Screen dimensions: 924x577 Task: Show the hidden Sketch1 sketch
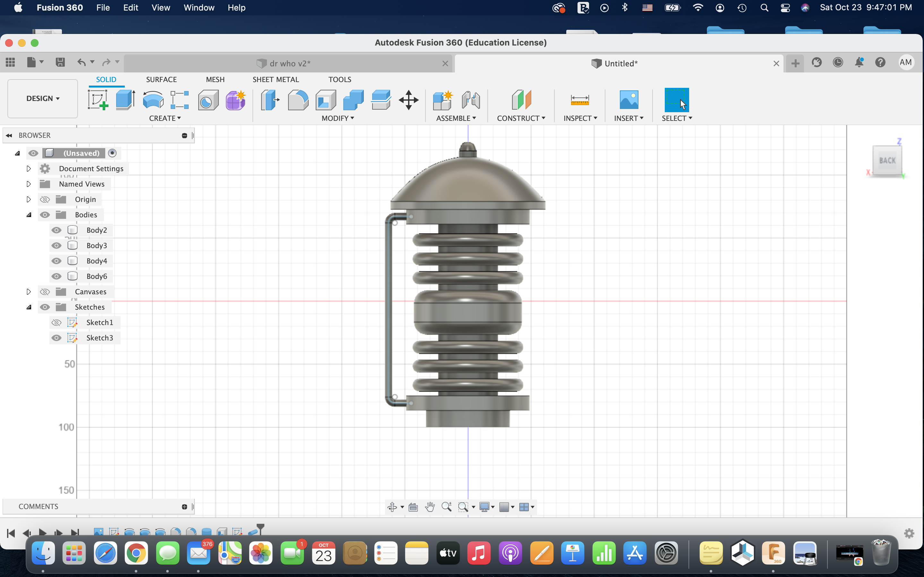pyautogui.click(x=56, y=322)
